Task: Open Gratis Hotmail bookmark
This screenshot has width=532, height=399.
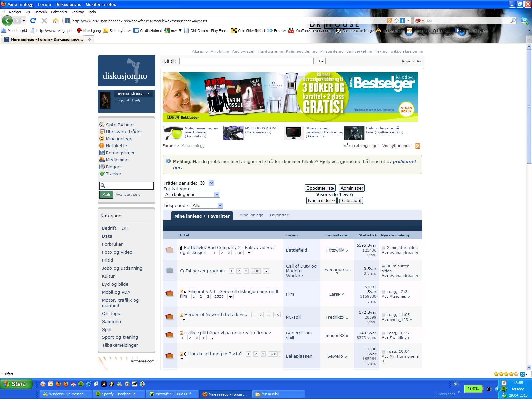Action: [148, 30]
